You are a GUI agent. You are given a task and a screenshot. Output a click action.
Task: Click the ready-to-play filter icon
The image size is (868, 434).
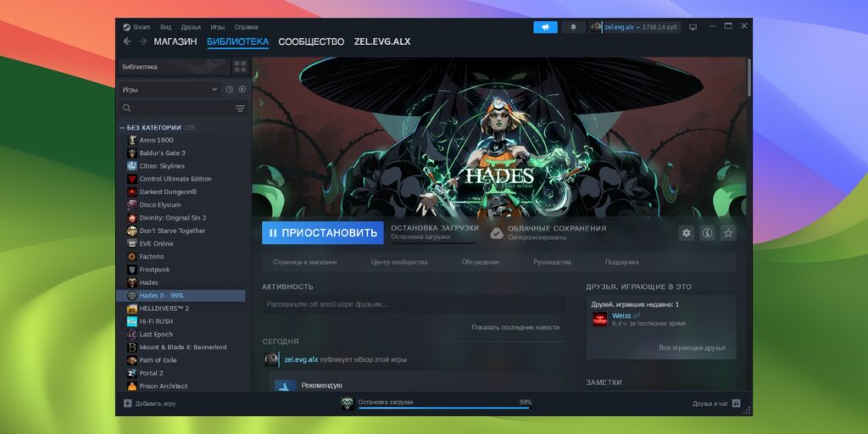242,90
